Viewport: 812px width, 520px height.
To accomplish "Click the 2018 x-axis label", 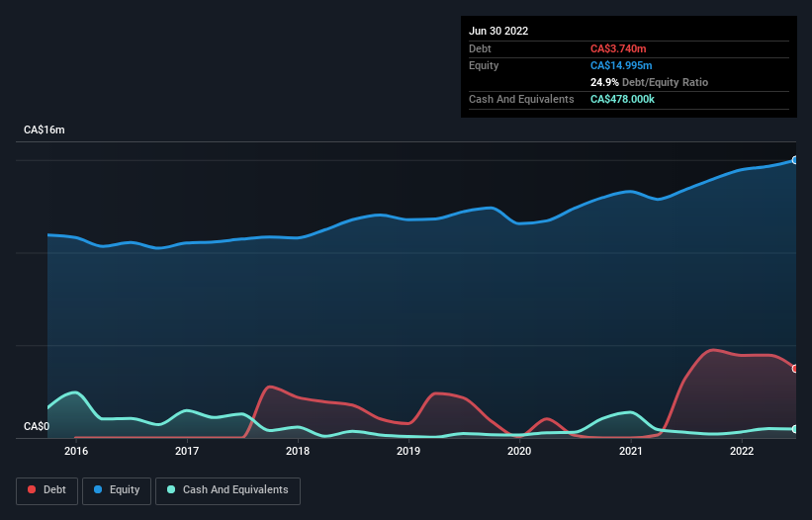I will [298, 451].
